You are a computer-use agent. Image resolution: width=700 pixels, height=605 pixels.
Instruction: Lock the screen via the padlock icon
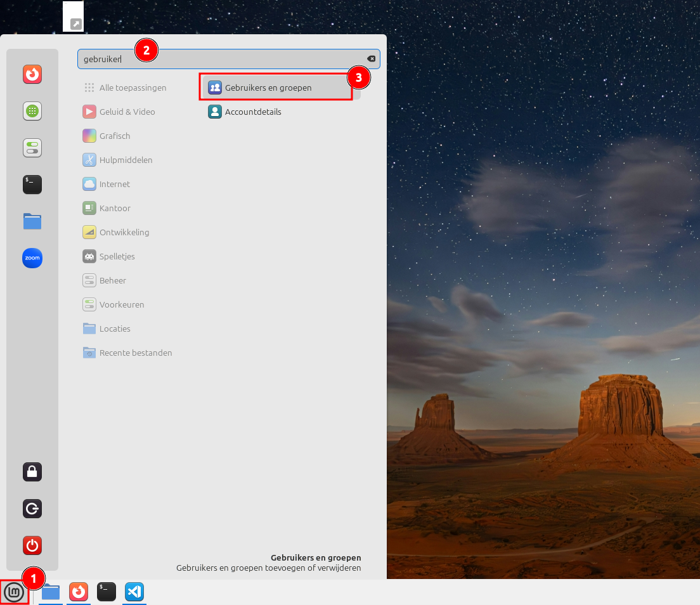[32, 472]
